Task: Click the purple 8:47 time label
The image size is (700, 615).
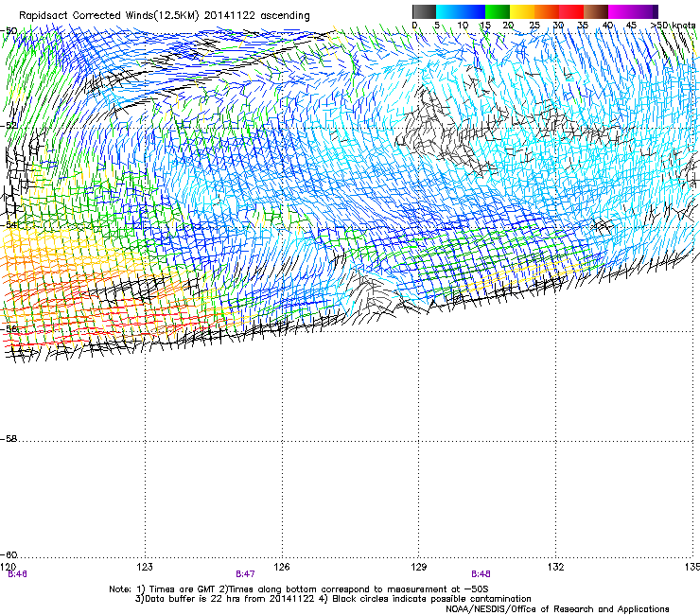Action: (245, 574)
